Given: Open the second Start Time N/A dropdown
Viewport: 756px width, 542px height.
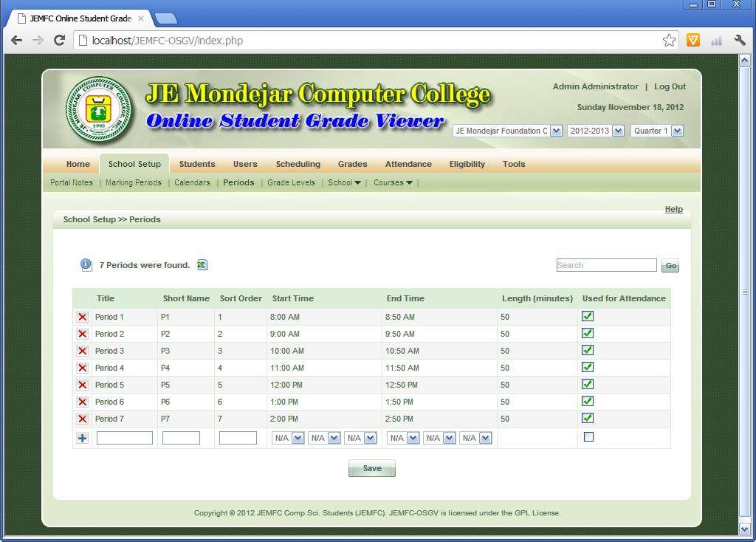Looking at the screenshot, I should coord(324,438).
